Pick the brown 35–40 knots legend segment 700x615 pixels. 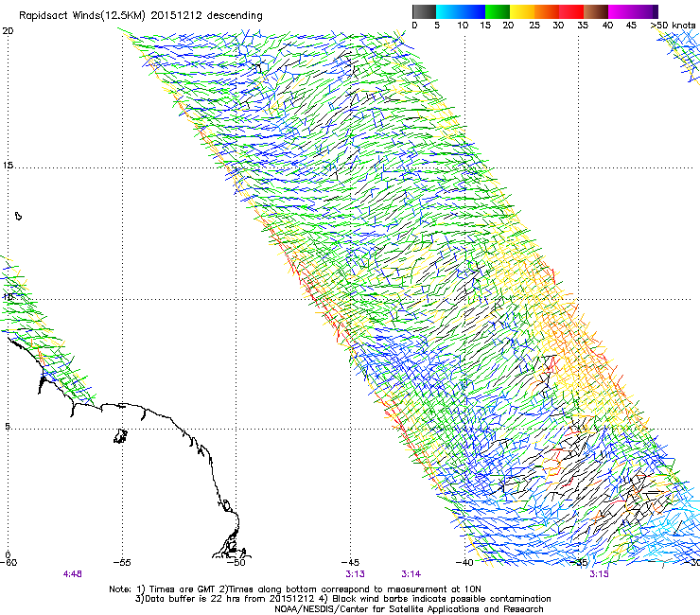[596, 11]
